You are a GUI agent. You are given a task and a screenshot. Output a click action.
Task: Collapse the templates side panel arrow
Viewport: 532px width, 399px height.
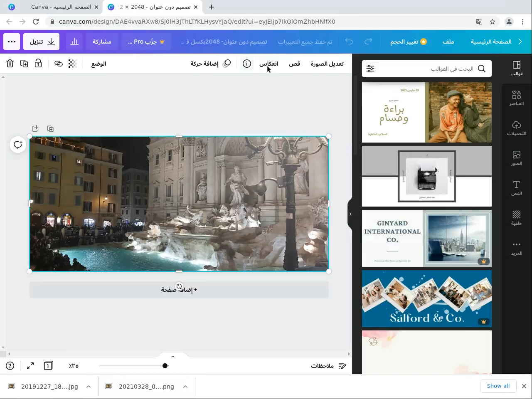pyautogui.click(x=350, y=214)
